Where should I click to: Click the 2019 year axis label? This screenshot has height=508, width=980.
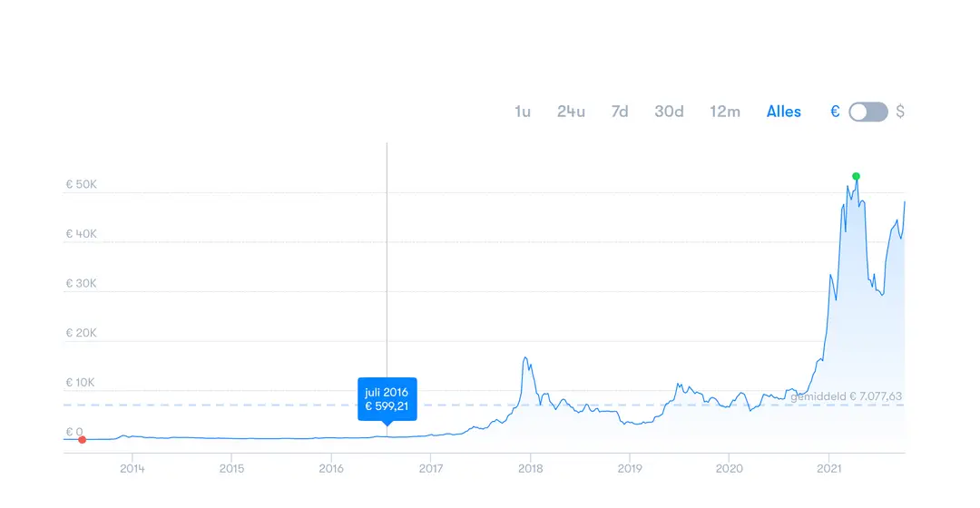click(x=630, y=469)
